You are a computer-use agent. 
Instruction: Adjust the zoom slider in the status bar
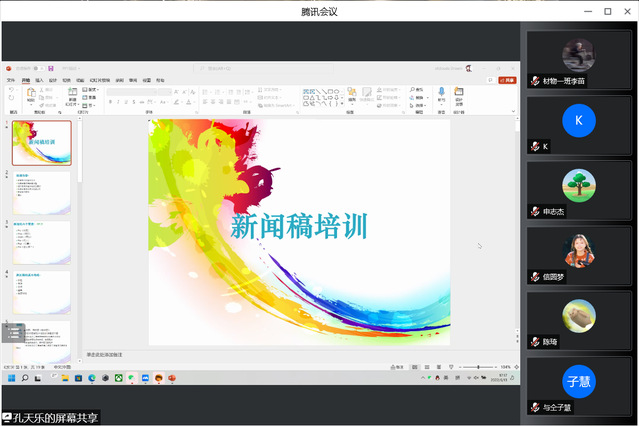tap(478, 367)
